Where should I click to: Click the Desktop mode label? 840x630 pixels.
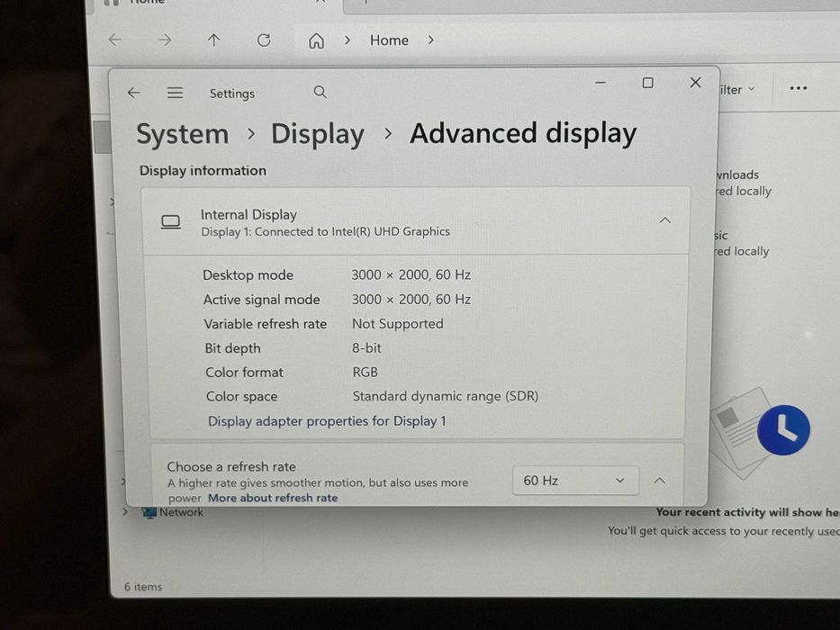248,275
